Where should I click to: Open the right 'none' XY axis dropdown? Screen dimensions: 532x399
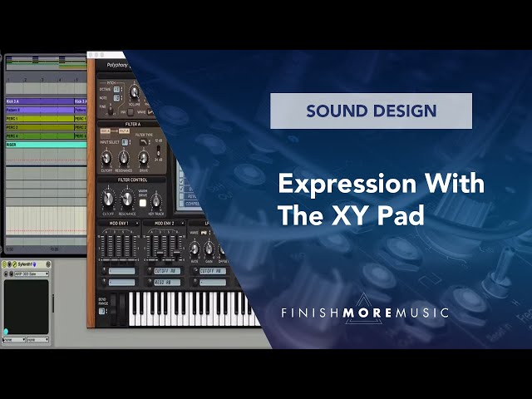pos(37,340)
